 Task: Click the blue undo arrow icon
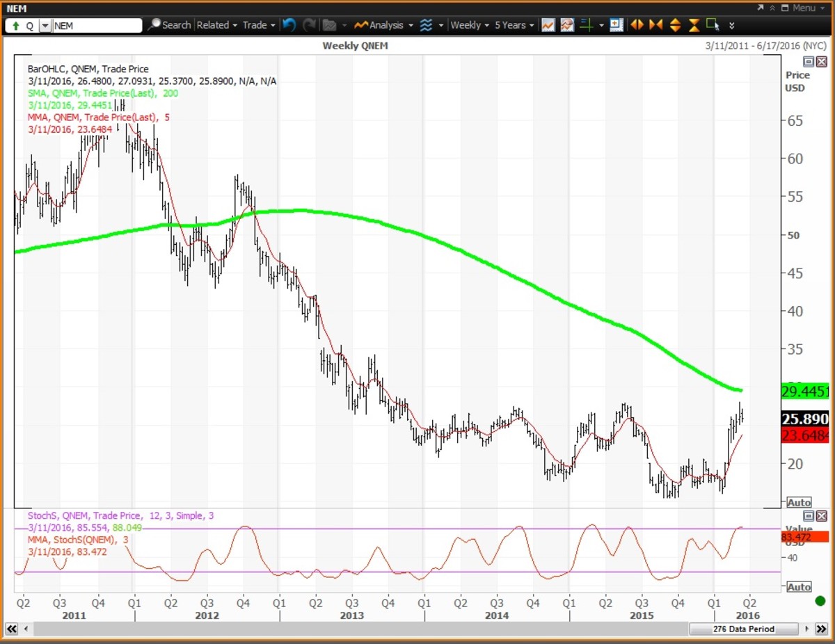point(289,25)
